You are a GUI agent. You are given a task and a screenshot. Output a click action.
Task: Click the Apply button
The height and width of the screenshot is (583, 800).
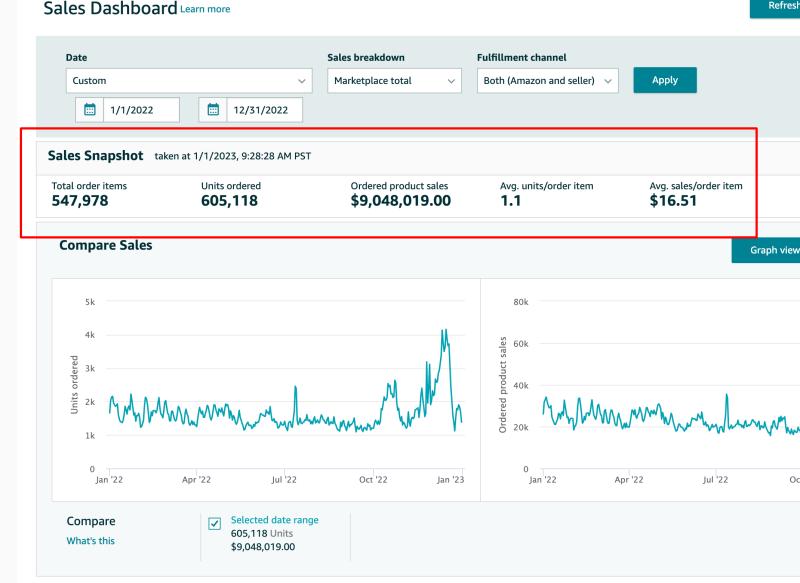pos(665,80)
